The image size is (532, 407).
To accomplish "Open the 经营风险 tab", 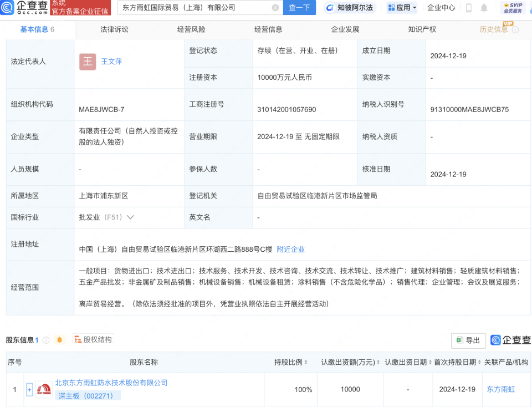I will (x=191, y=29).
